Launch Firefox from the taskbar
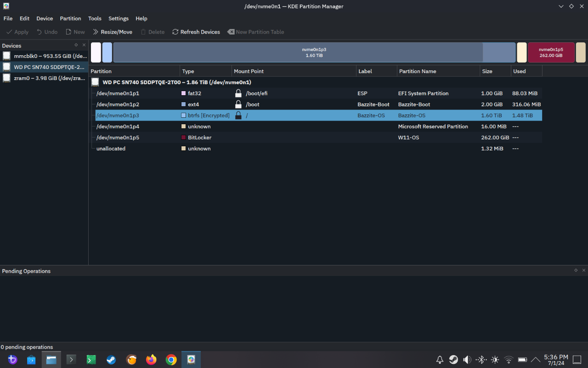The height and width of the screenshot is (368, 588). coord(151,359)
